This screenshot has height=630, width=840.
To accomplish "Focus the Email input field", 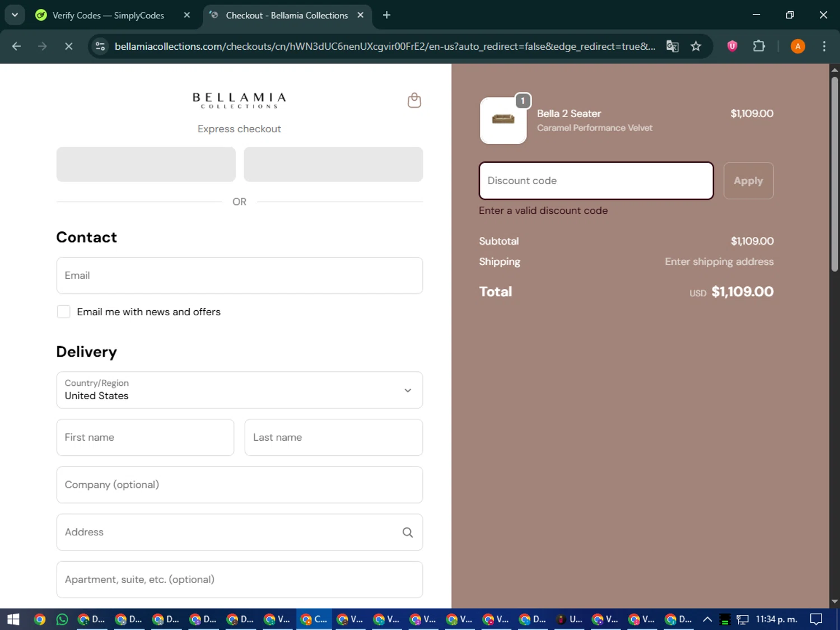I will click(240, 276).
